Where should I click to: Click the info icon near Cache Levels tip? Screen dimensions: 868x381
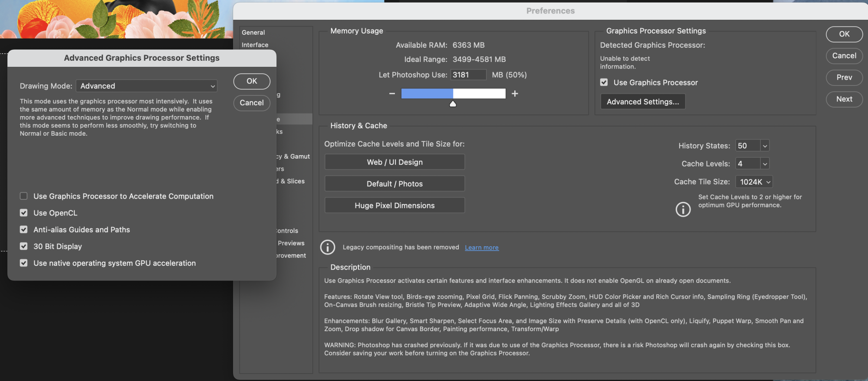683,209
